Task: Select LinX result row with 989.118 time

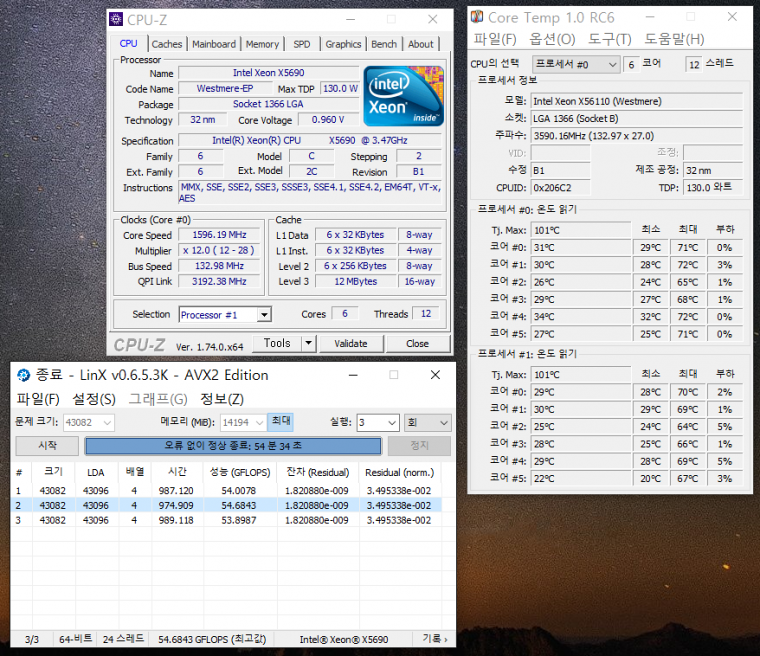Action: click(x=226, y=520)
